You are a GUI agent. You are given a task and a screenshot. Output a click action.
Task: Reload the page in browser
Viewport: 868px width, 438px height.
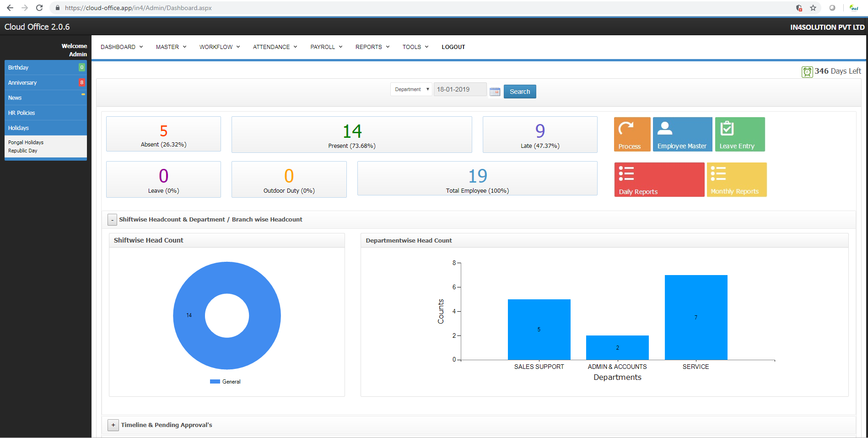pyautogui.click(x=39, y=8)
